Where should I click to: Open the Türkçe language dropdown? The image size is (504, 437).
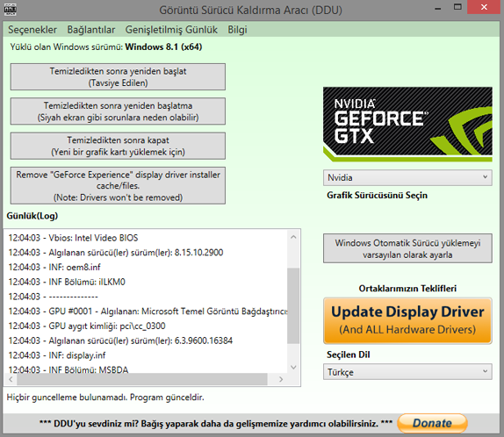point(407,372)
